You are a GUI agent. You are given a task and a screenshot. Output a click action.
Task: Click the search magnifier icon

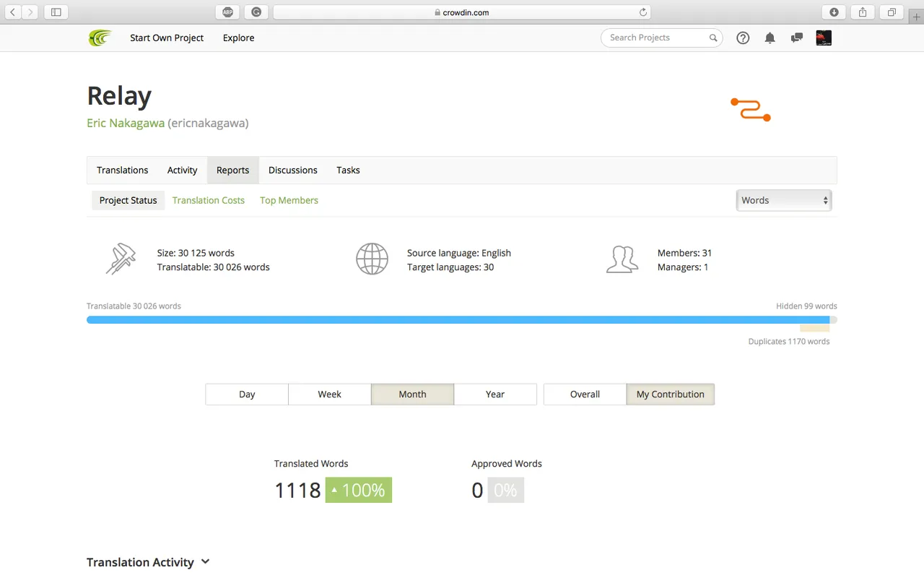click(713, 38)
